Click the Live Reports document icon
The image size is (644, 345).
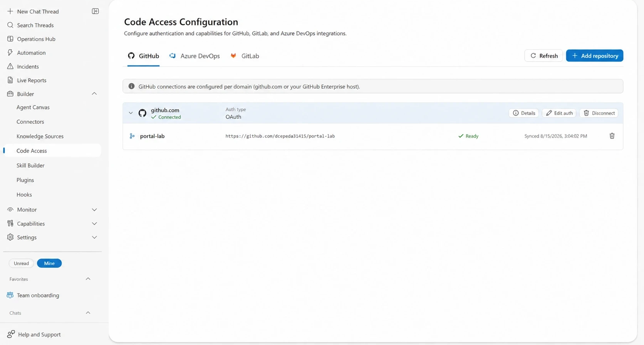[10, 80]
